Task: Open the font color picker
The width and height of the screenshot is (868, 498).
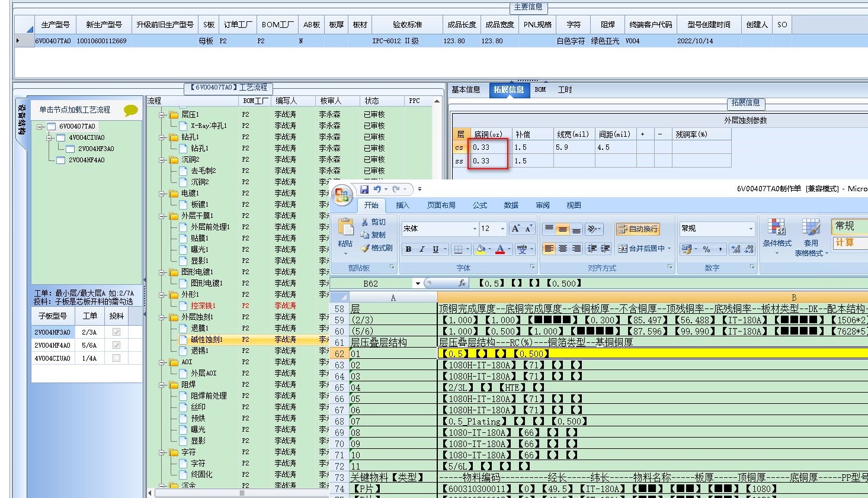Action: coord(510,249)
